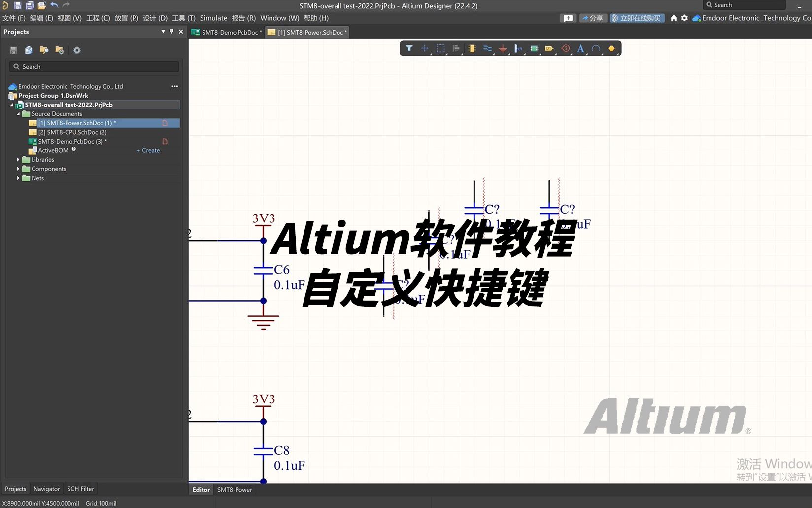
Task: Open the top-right settings gear
Action: click(x=684, y=18)
